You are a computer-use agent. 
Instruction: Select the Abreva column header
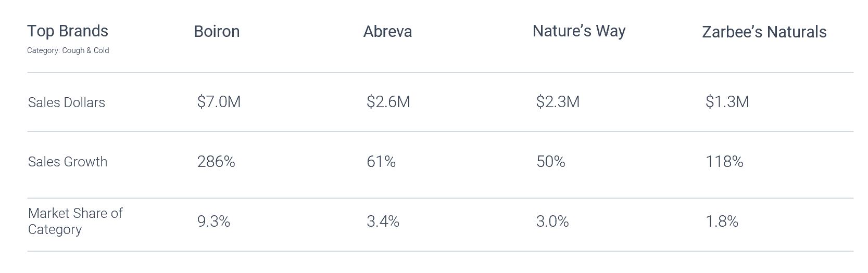pos(387,31)
